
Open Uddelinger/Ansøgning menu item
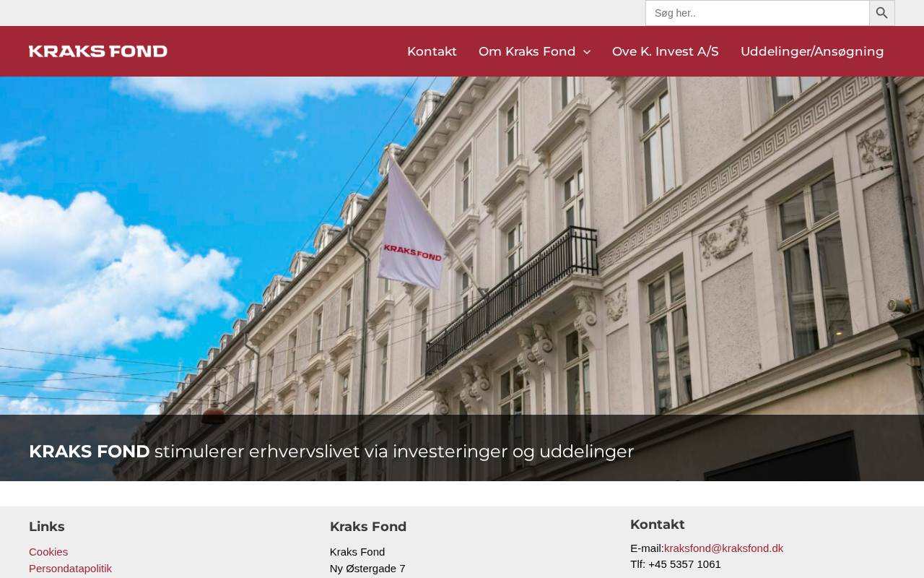[x=812, y=51]
